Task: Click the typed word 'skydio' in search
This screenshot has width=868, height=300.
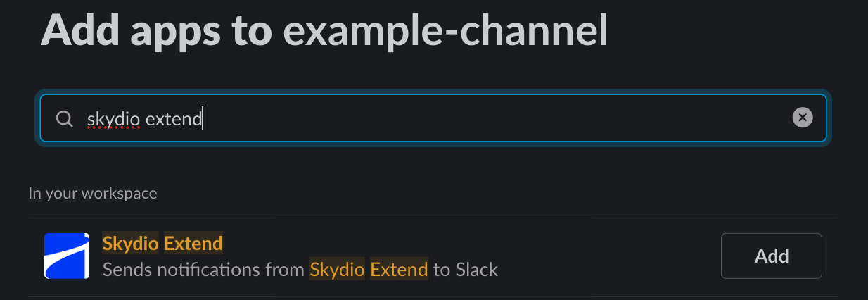Action: [x=113, y=119]
